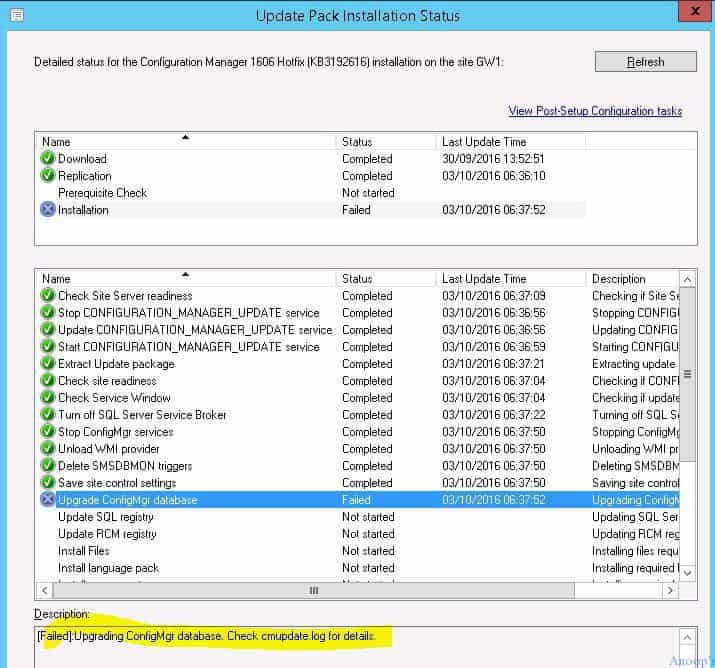This screenshot has width=715, height=668.
Task: Close the Update Pack Installation Status window
Action: (x=695, y=11)
